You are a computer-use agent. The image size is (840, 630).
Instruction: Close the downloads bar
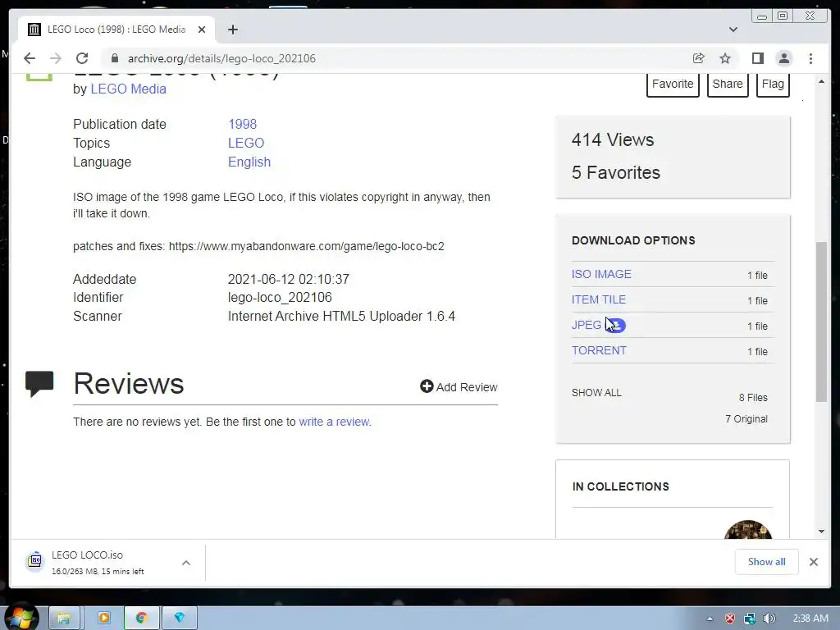coord(813,561)
